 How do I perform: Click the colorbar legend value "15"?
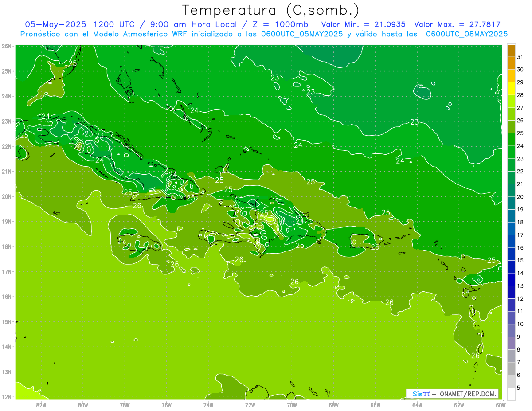[x=520, y=260]
